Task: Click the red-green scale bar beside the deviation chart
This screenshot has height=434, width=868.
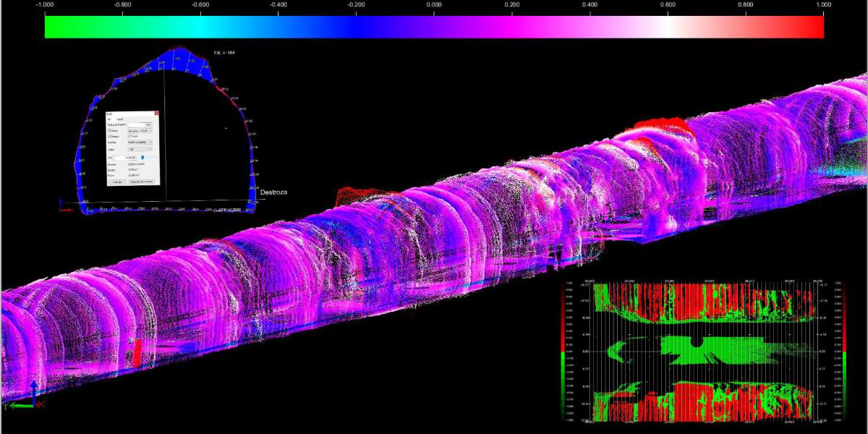Action: 563,351
